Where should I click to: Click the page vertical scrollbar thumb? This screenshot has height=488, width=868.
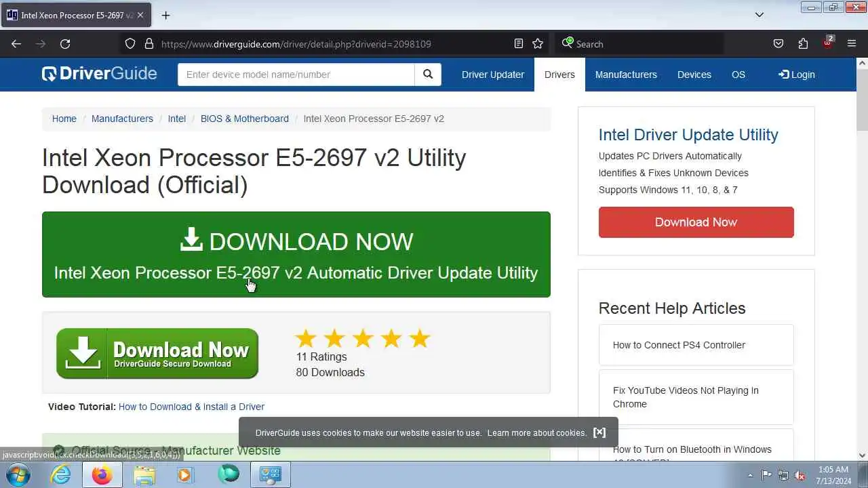pyautogui.click(x=862, y=101)
